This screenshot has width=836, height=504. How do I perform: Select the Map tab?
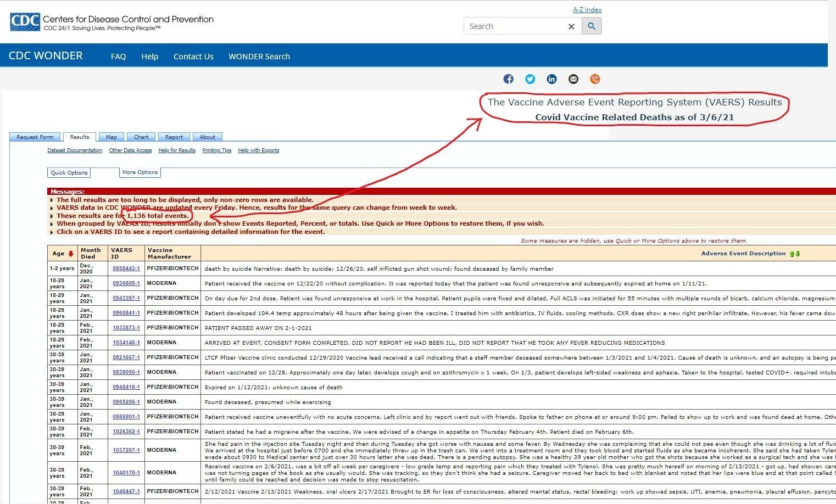(x=112, y=137)
